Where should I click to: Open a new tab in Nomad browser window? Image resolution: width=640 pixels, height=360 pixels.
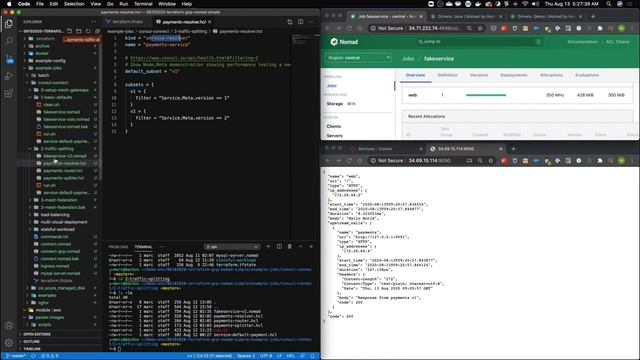tap(593, 16)
